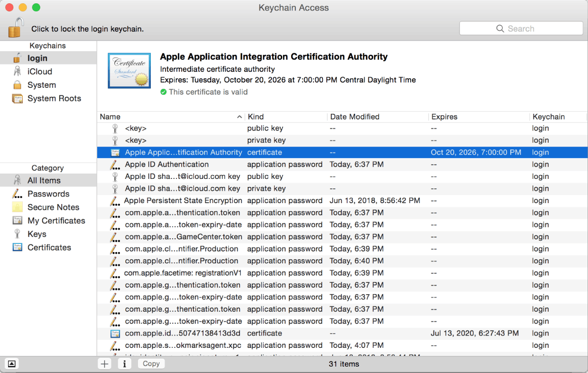Select the Apple ID Authentication row
Image resolution: width=588 pixels, height=373 pixels.
(342, 165)
